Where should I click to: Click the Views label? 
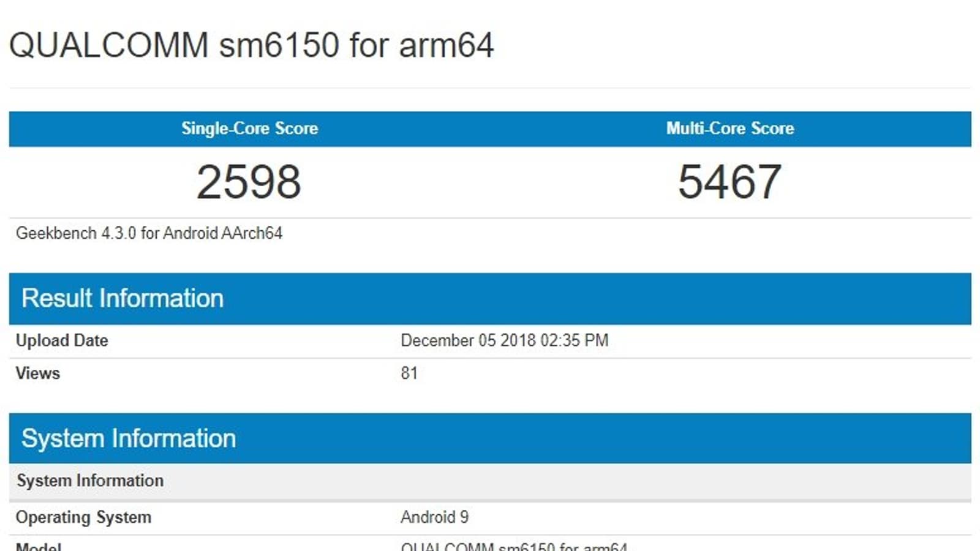tap(38, 373)
